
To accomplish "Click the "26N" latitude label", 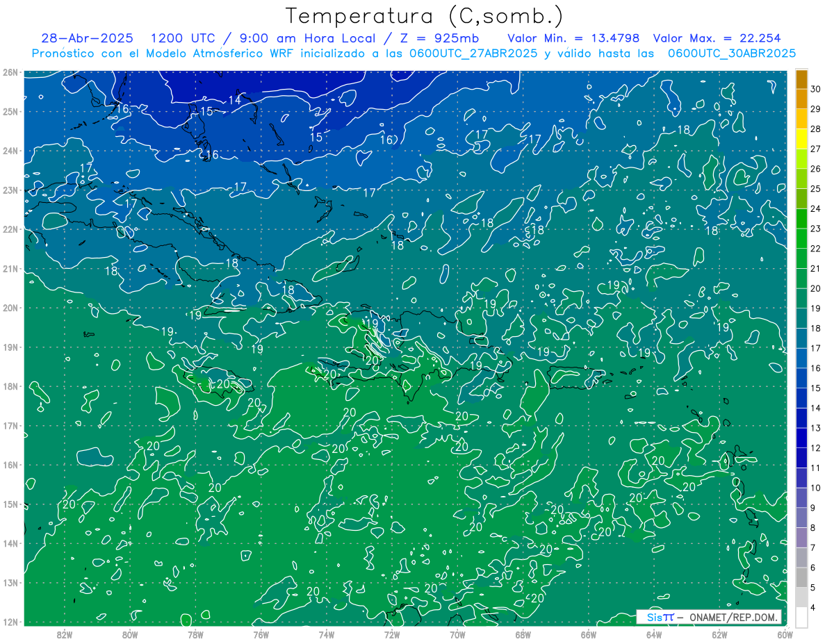I will [10, 72].
